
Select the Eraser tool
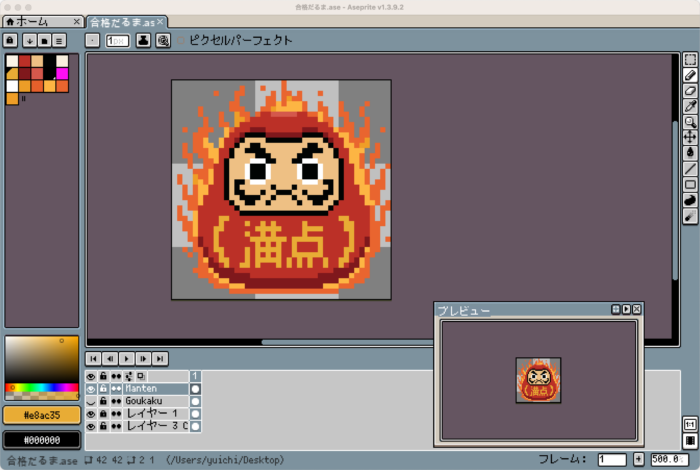pos(690,90)
